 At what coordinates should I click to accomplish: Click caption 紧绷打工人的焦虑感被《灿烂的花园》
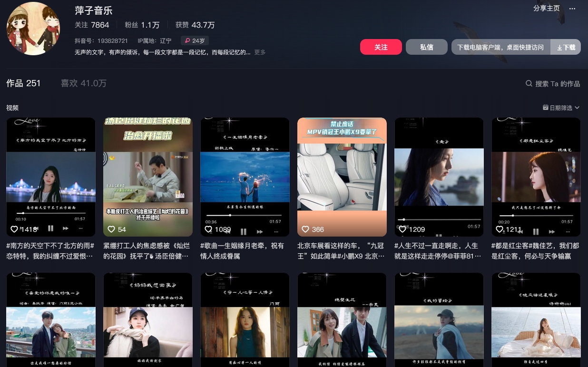[x=147, y=251]
